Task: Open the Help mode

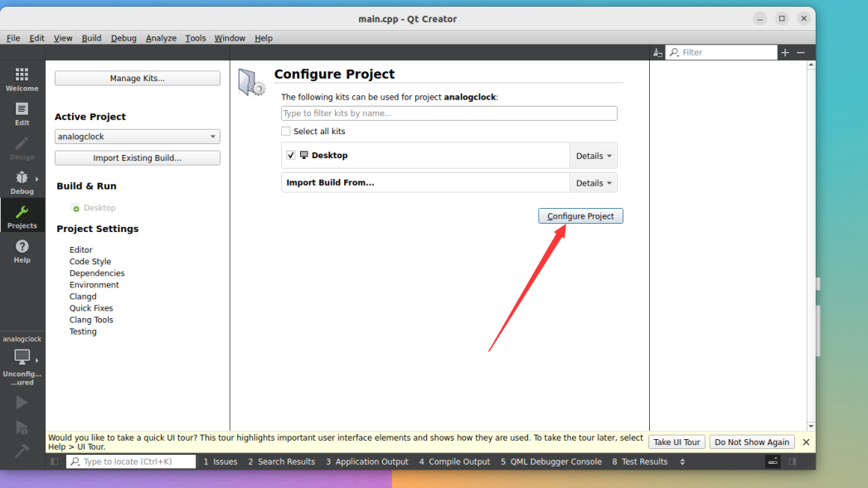Action: point(22,251)
